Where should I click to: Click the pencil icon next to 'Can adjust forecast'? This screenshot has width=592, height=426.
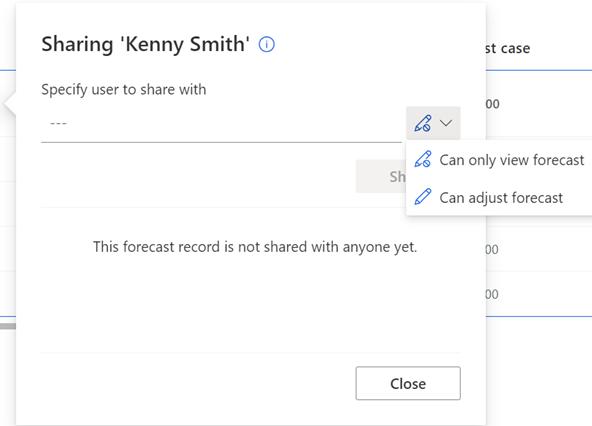pos(423,197)
